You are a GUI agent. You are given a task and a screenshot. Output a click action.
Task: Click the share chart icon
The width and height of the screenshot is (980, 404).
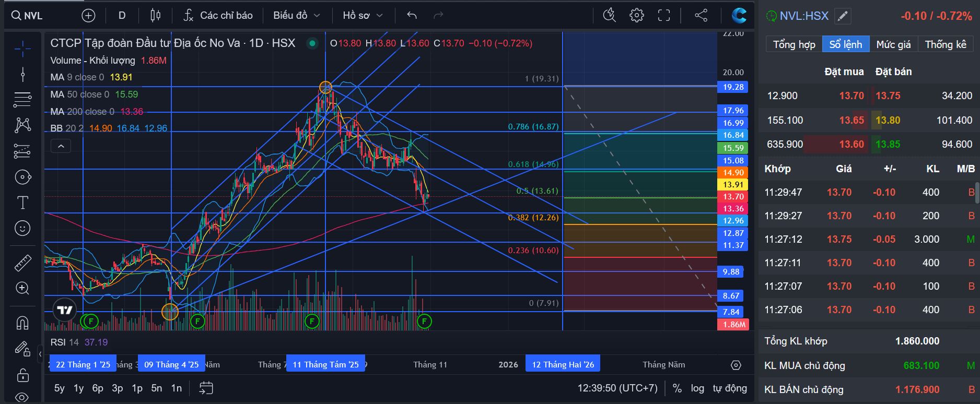click(701, 16)
